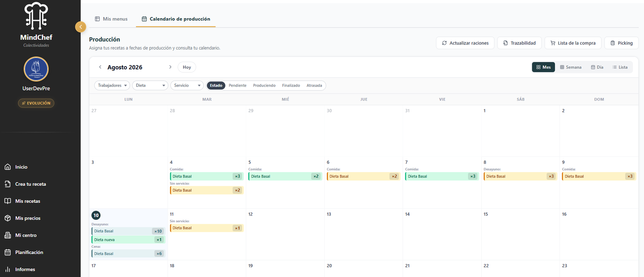Open Dieta filter dropdown

click(x=150, y=85)
